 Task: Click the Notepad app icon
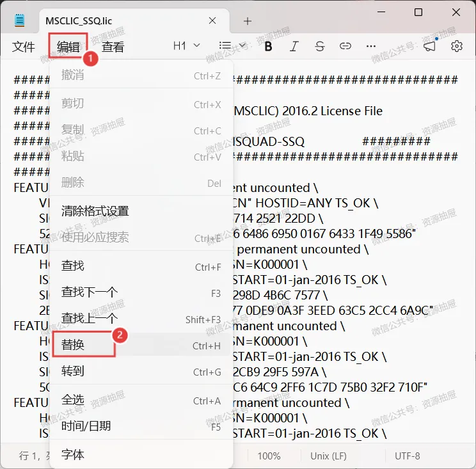coord(20,20)
